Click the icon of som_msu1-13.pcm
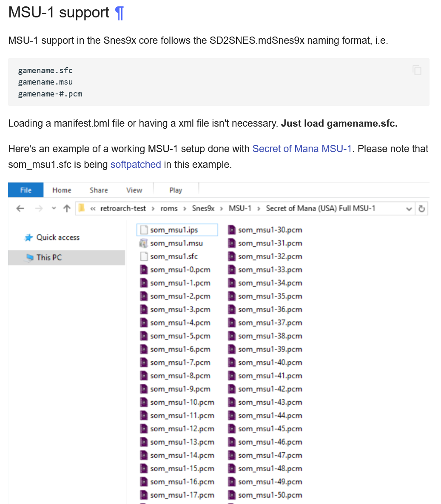This screenshot has width=441, height=504. click(x=144, y=442)
